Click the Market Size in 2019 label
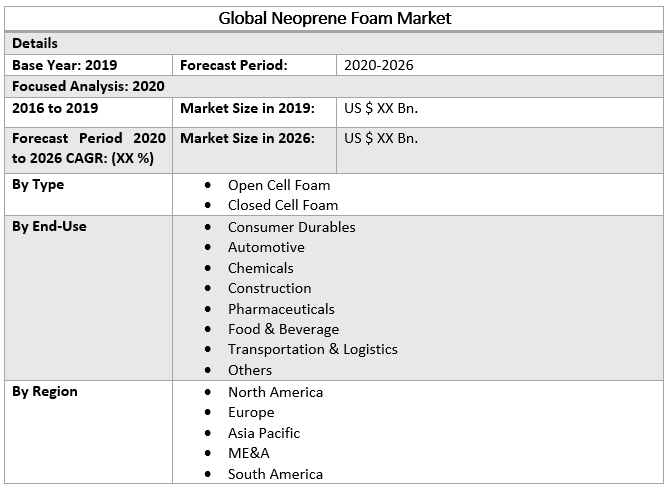The height and width of the screenshot is (493, 670). point(247,108)
